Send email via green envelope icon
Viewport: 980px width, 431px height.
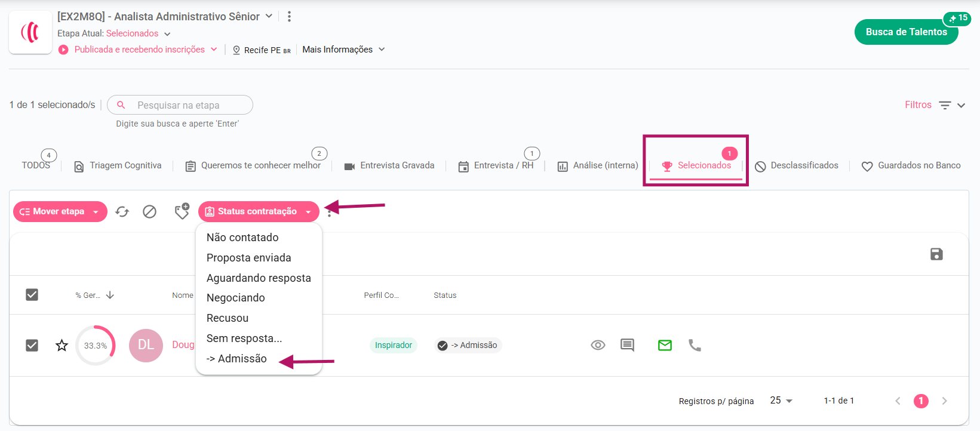[665, 345]
